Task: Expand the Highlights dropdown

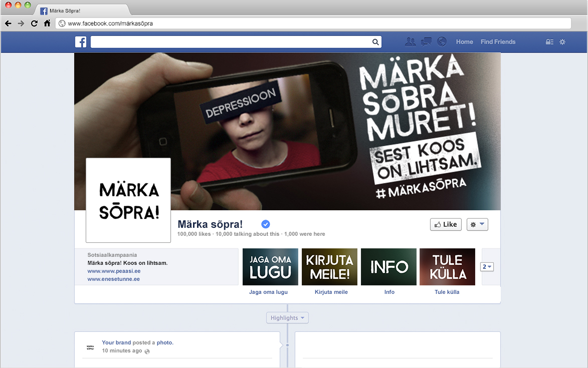Action: coord(287,318)
